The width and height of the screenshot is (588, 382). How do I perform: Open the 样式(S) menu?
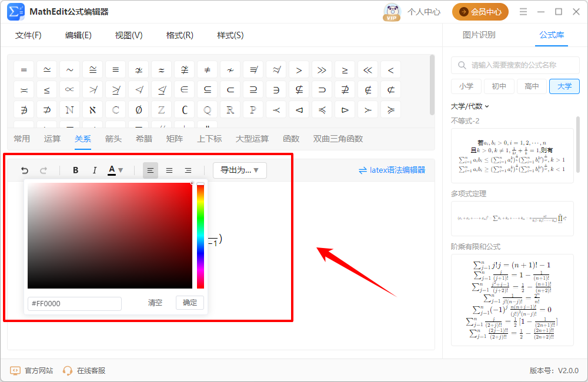pos(230,35)
